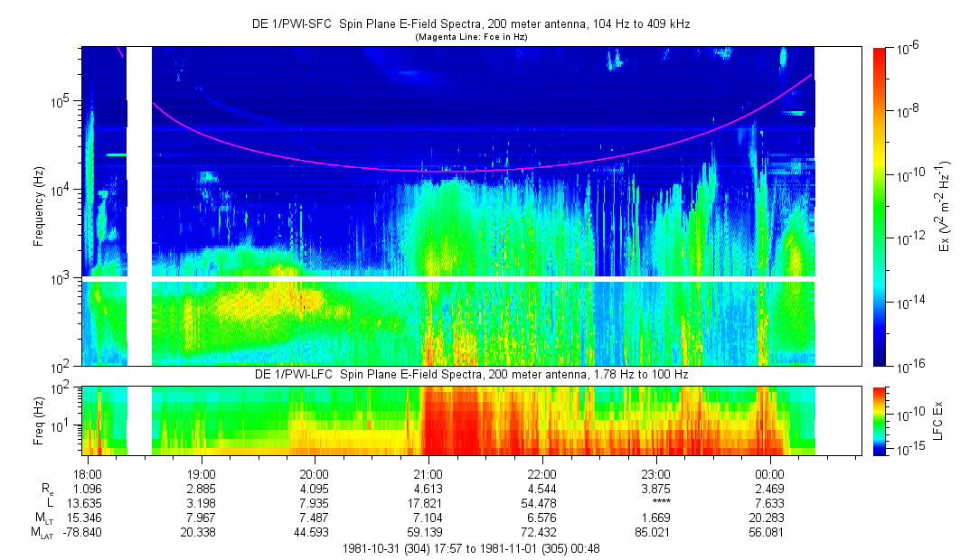Click the 21:00 time tick label
The height and width of the screenshot is (560, 979).
(428, 474)
